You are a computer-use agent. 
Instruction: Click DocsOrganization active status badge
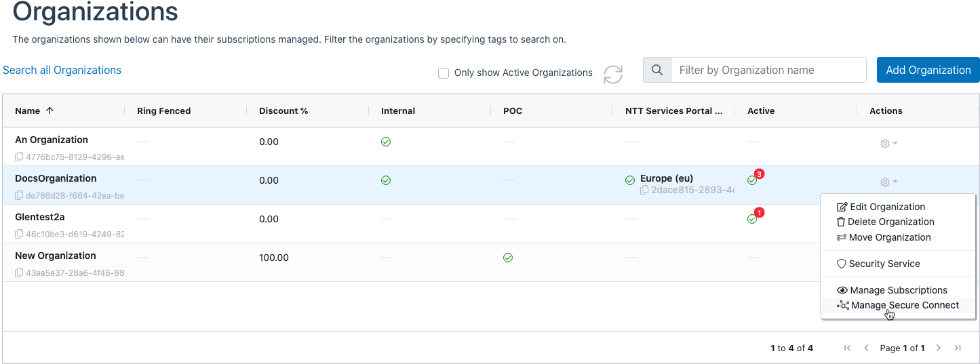point(752,180)
